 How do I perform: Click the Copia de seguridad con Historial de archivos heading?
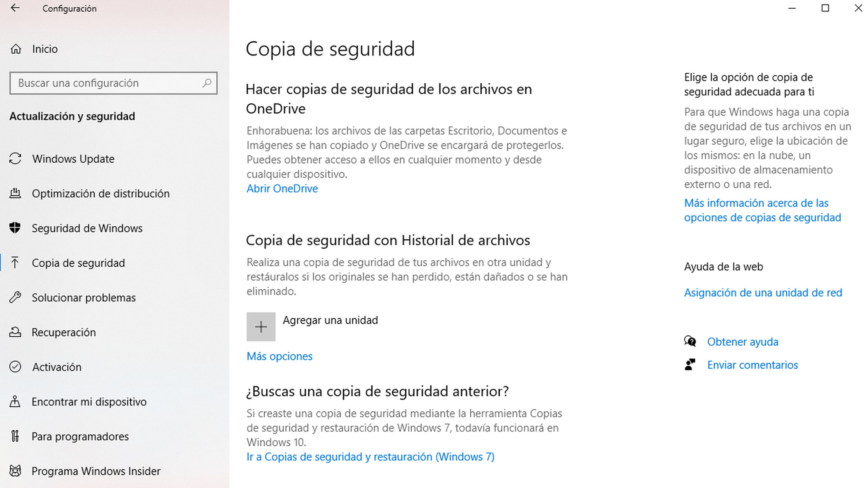tap(388, 240)
